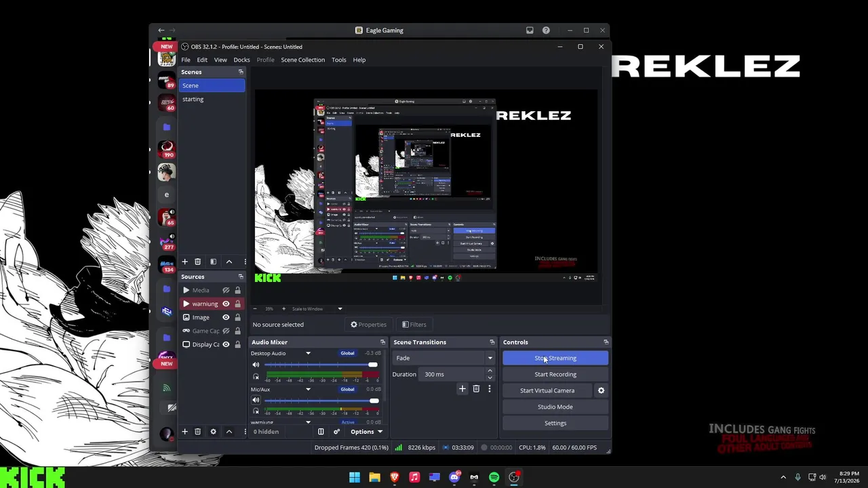Go back with Discord back arrow
Viewport: 868px width, 488px height.
point(161,30)
